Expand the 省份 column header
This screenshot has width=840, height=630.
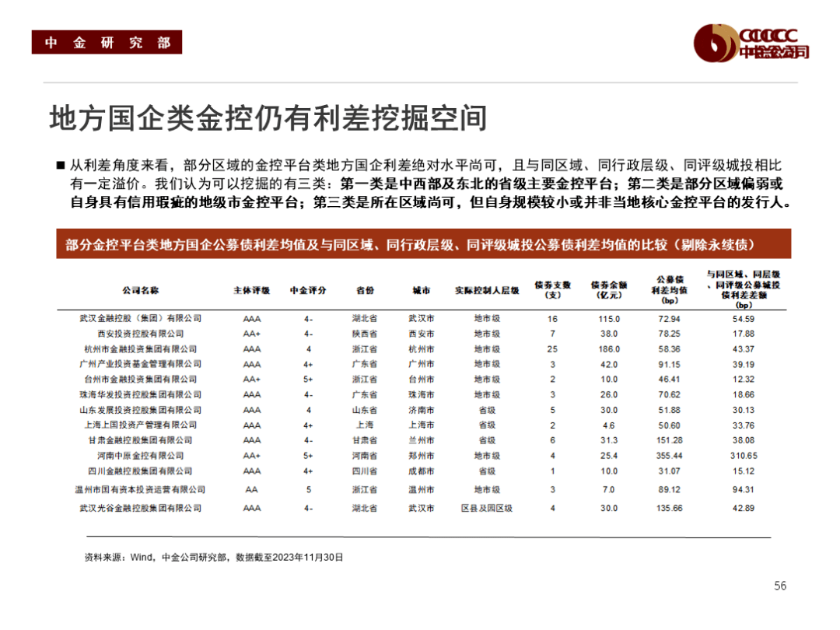366,288
